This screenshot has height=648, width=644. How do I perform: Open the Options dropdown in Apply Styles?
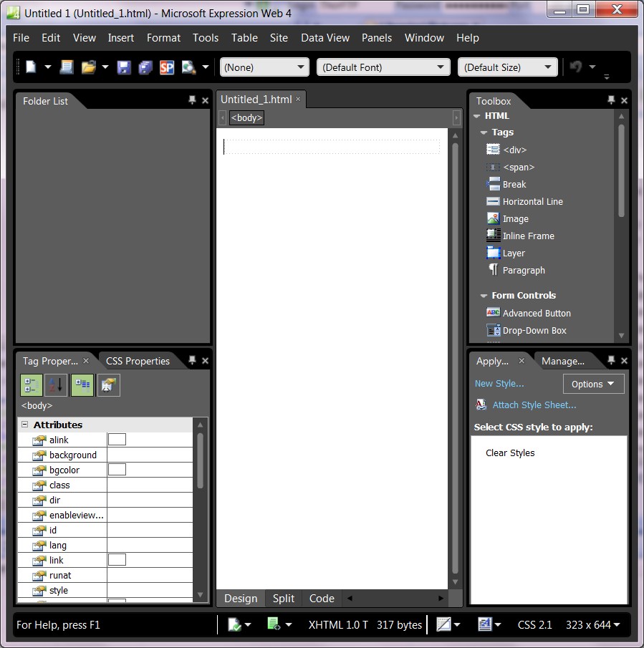click(593, 384)
